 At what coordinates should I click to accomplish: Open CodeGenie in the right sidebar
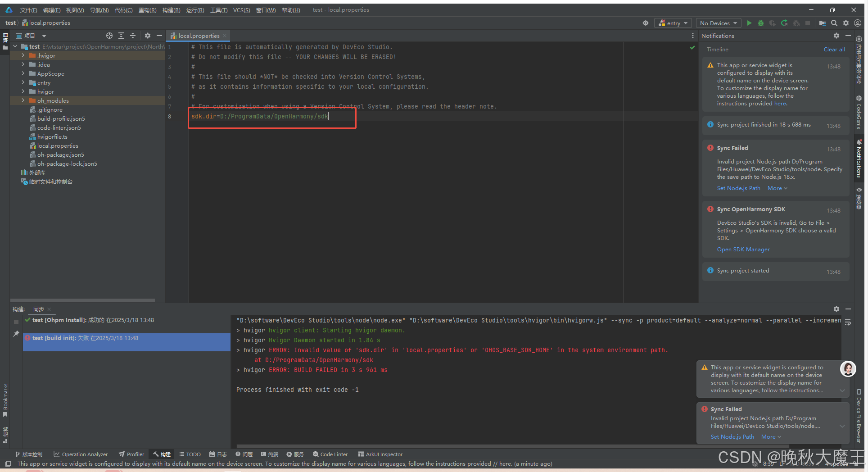(859, 113)
